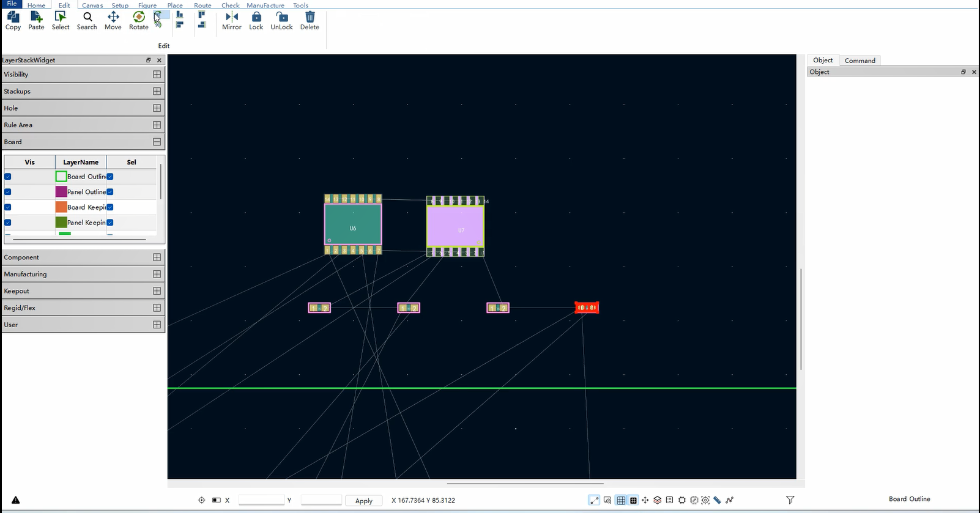Activate the Move tool
Screen dimensions: 980x513
click(x=113, y=20)
